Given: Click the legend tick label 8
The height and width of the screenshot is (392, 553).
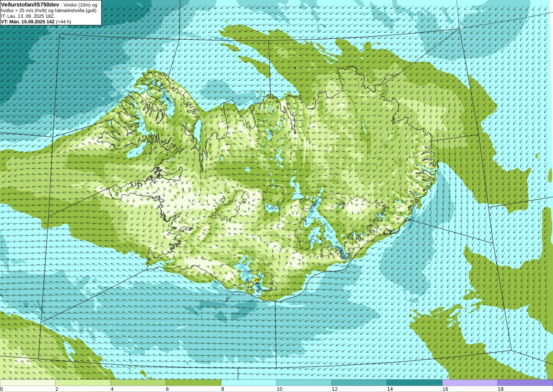Looking at the screenshot, I should click(x=222, y=389).
